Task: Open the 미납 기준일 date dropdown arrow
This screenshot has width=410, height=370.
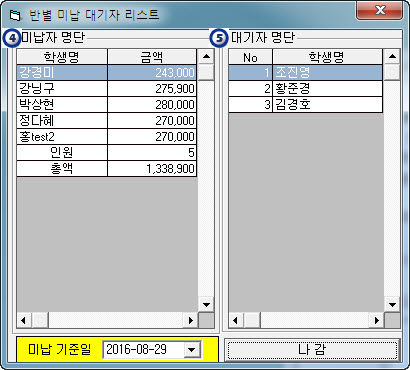Action: pos(192,350)
